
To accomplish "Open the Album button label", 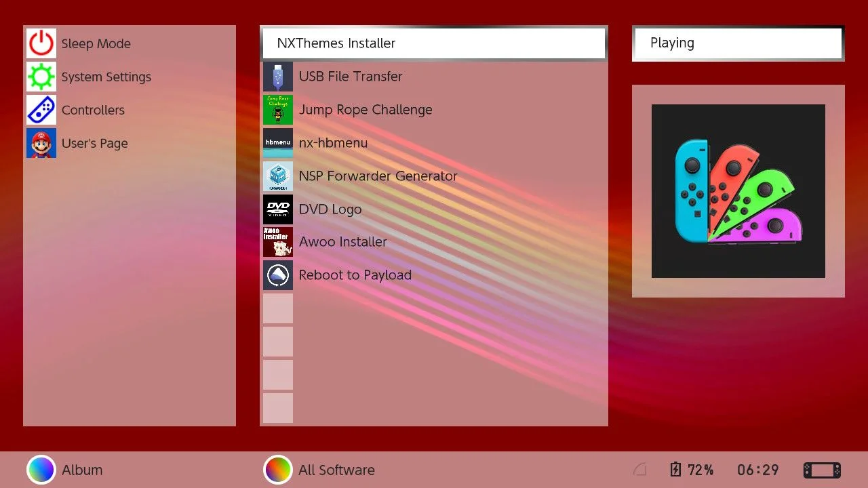I will pyautogui.click(x=82, y=470).
